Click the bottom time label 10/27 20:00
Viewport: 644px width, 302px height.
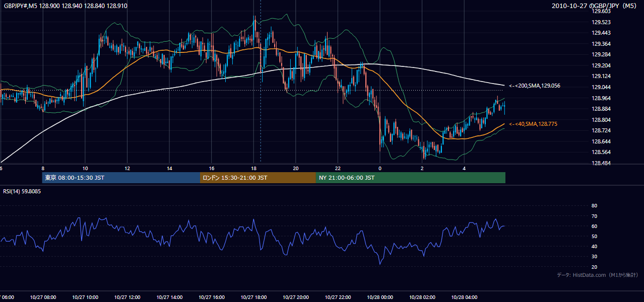[x=295, y=297]
